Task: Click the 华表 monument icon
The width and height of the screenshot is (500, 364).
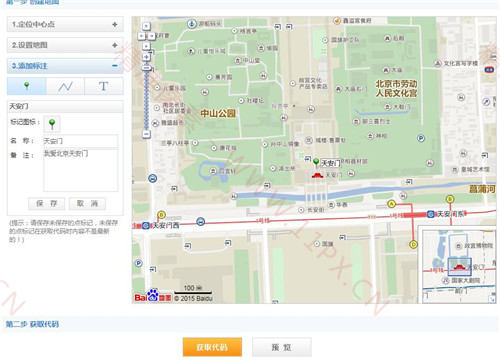Action: pyautogui.click(x=331, y=205)
